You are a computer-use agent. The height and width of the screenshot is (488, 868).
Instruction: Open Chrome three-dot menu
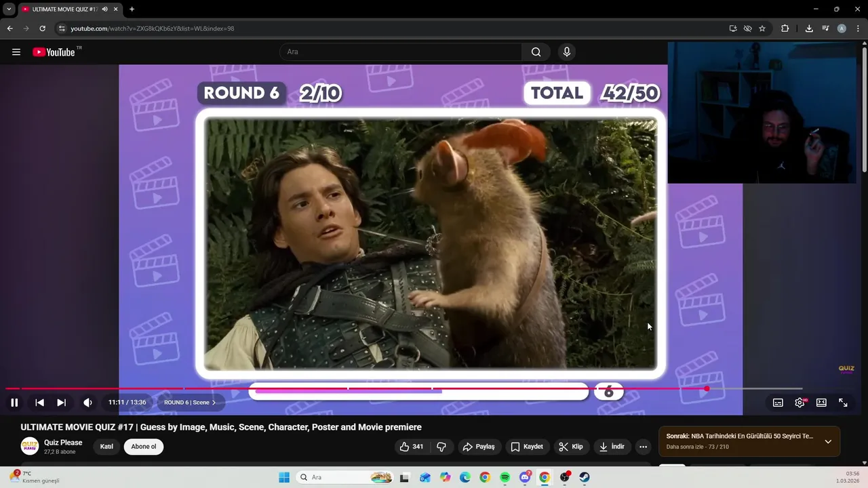(858, 28)
